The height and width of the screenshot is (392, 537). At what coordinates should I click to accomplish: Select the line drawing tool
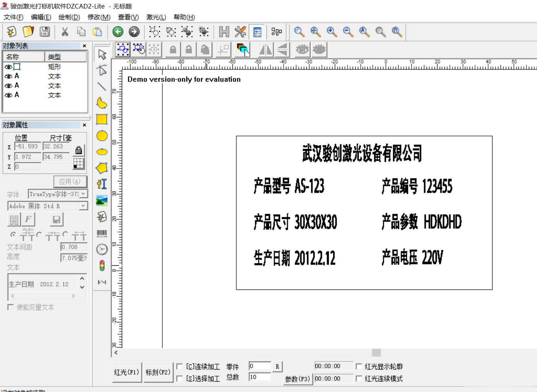pos(102,87)
